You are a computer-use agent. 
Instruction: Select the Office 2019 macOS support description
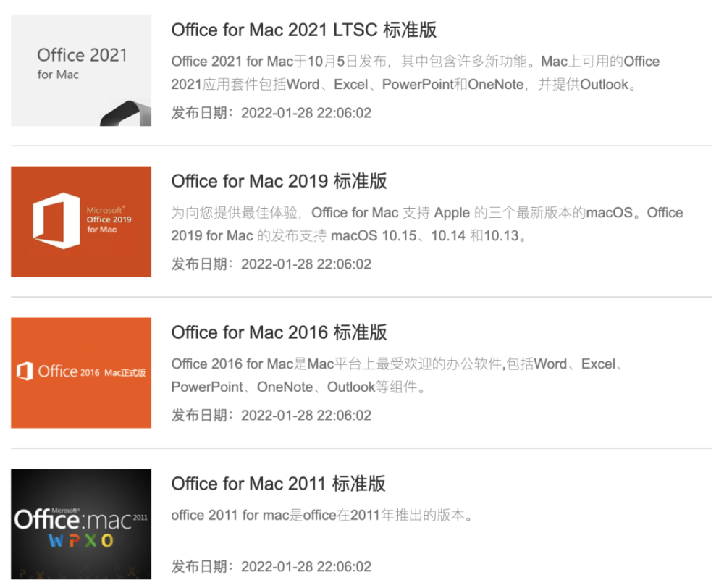click(x=427, y=224)
